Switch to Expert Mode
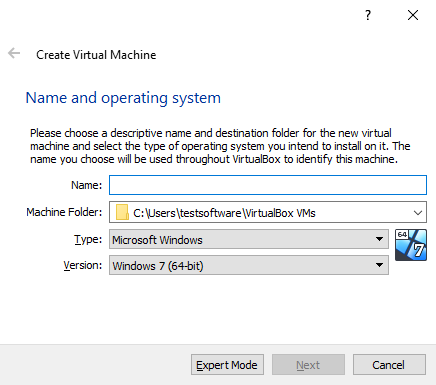 pyautogui.click(x=227, y=365)
